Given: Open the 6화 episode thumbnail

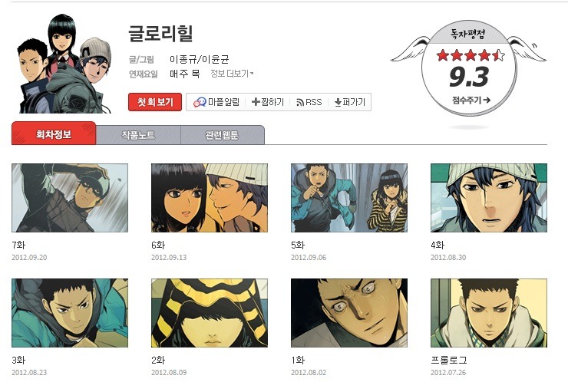Looking at the screenshot, I should pos(210,198).
